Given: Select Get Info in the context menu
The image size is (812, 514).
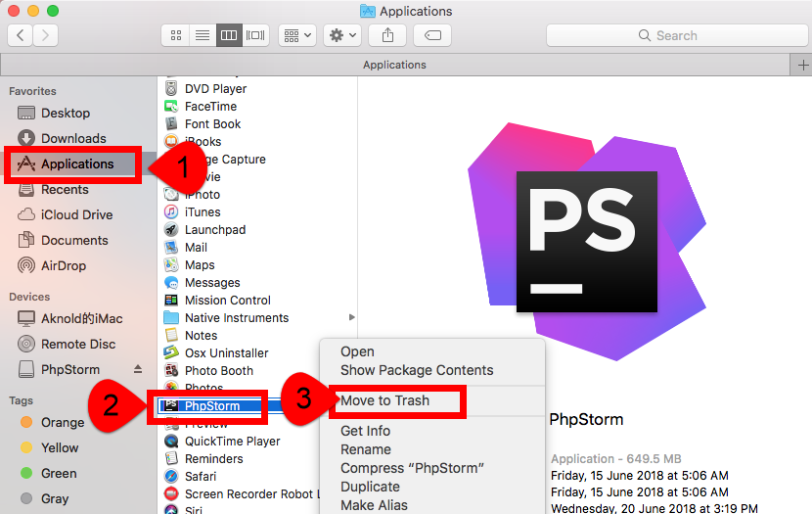Looking at the screenshot, I should [x=365, y=431].
